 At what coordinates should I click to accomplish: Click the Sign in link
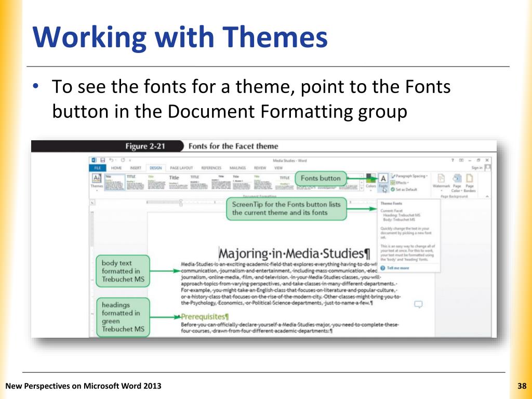[477, 168]
